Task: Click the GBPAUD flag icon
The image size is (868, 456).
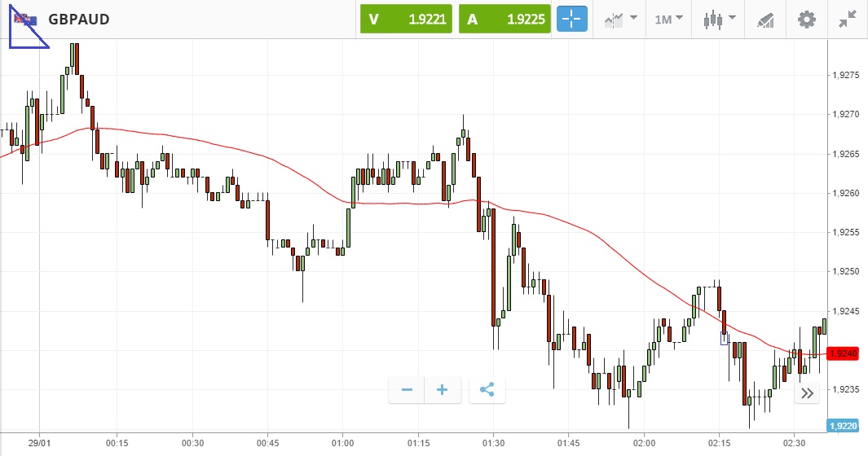Action: pyautogui.click(x=25, y=19)
